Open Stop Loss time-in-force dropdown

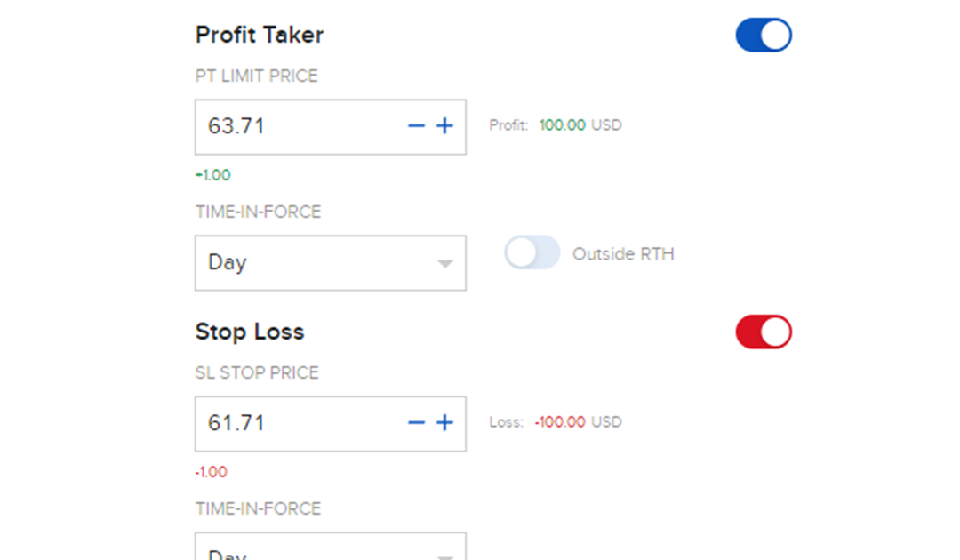(x=330, y=549)
